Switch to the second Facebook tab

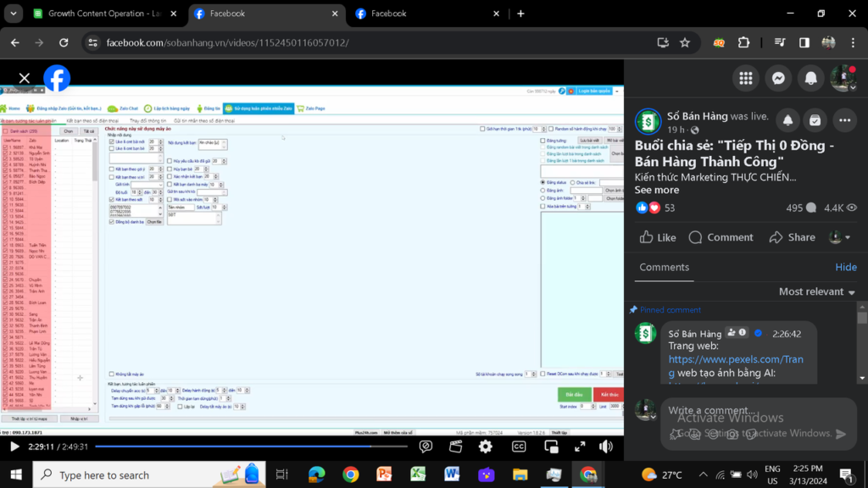point(427,14)
